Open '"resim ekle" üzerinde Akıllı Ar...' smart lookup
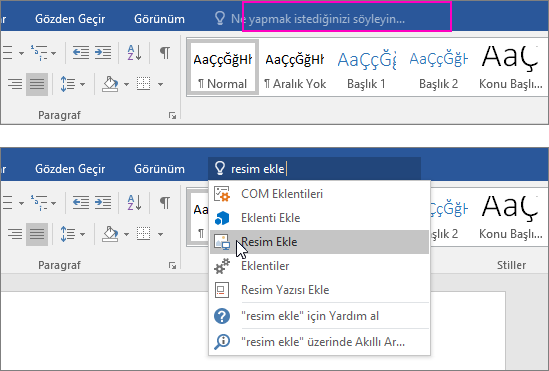The image size is (549, 371). coord(319,342)
